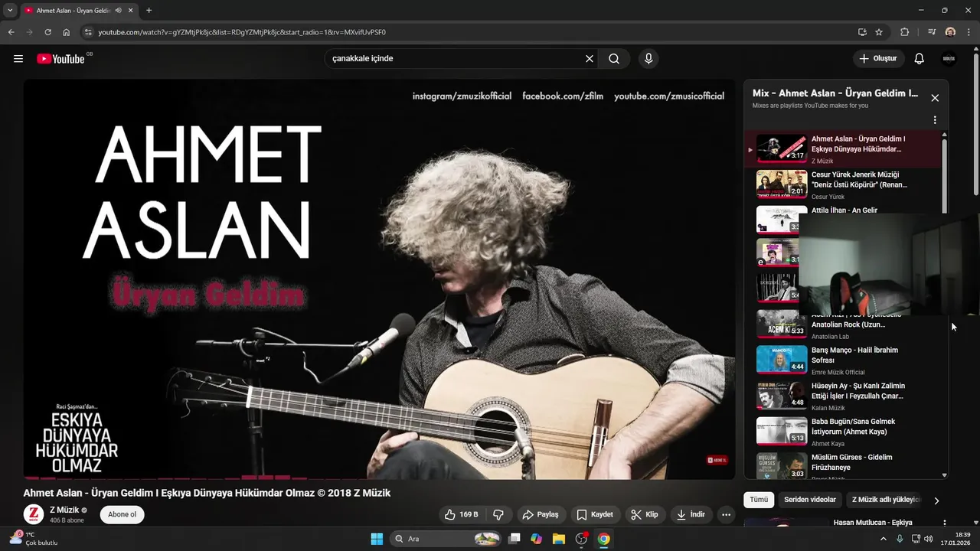
Task: Install the app from the address bar
Action: click(862, 32)
